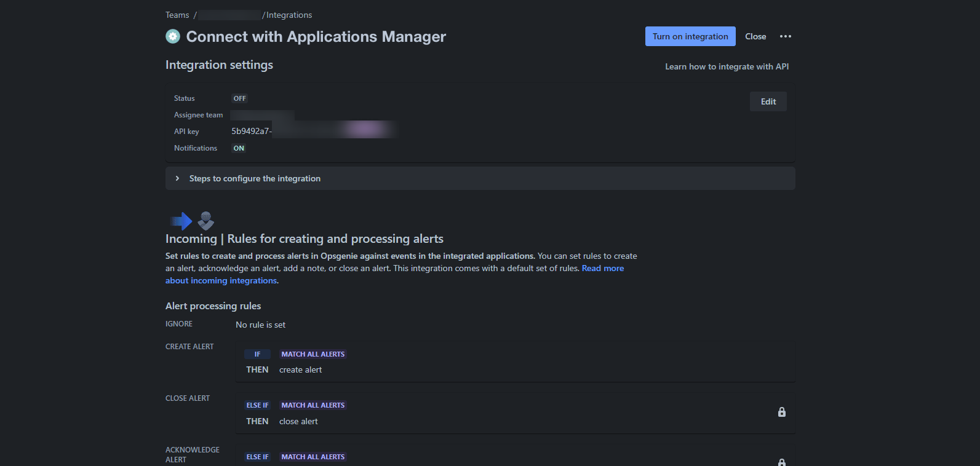Go to Teams breadcrumb
Viewport: 980px width, 466px height.
[177, 15]
